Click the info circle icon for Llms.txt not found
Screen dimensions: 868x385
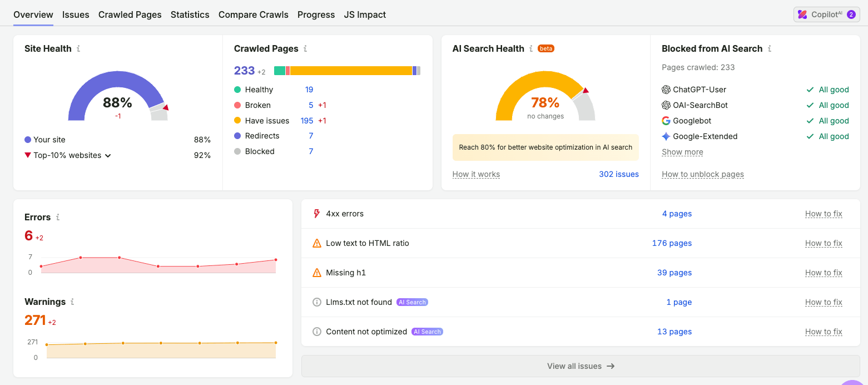[317, 302]
